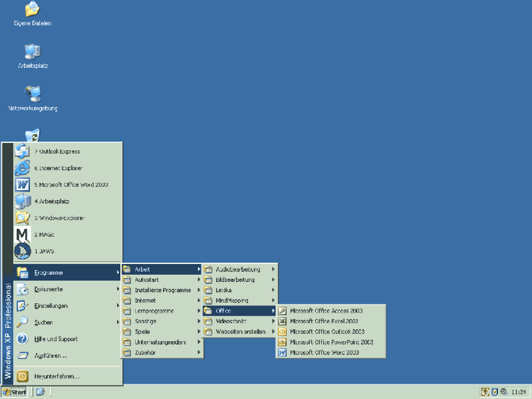This screenshot has height=399, width=532.
Task: Expand the Audiobearbeitung submenu arrow
Action: [x=273, y=269]
